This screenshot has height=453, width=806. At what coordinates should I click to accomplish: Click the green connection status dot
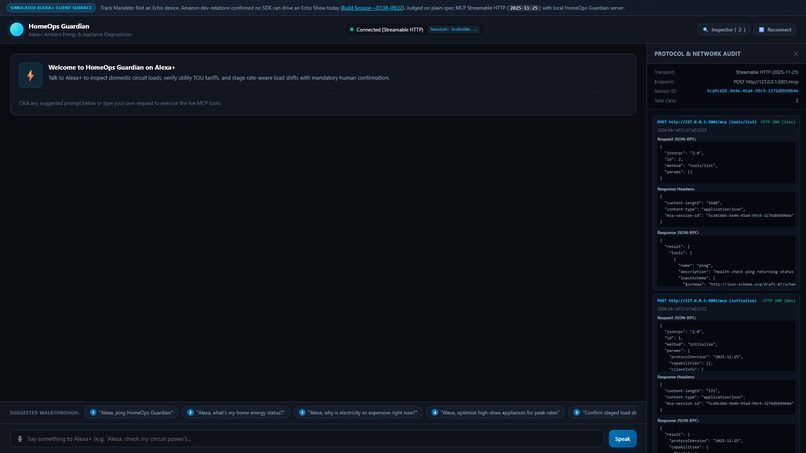[x=352, y=30]
